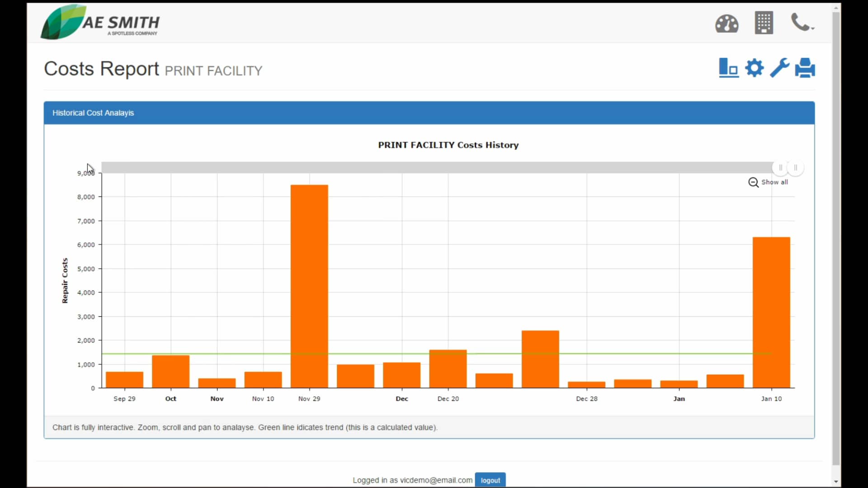
Task: Click the magnifier zoom-out icon
Action: (x=753, y=182)
